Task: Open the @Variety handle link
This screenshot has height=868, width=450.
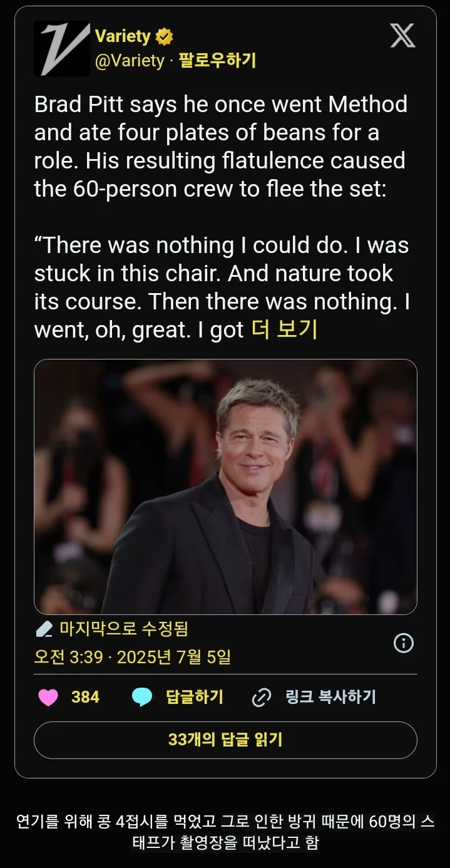Action: [x=129, y=61]
